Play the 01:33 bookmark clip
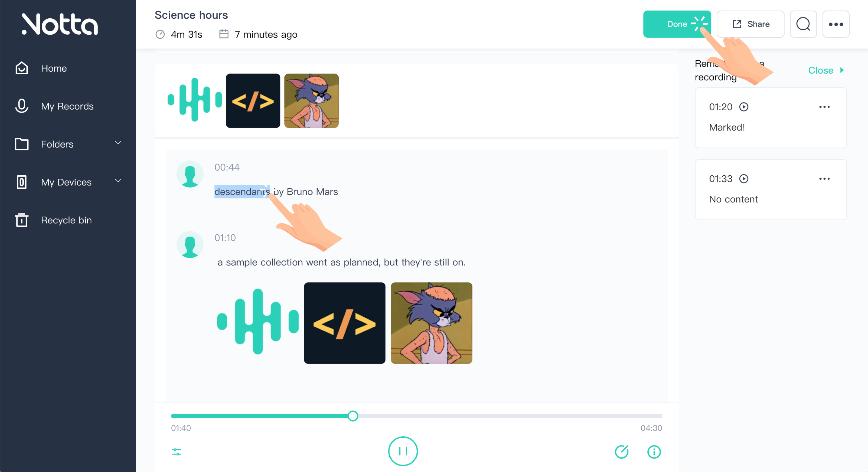Viewport: 868px width, 472px height. click(744, 179)
